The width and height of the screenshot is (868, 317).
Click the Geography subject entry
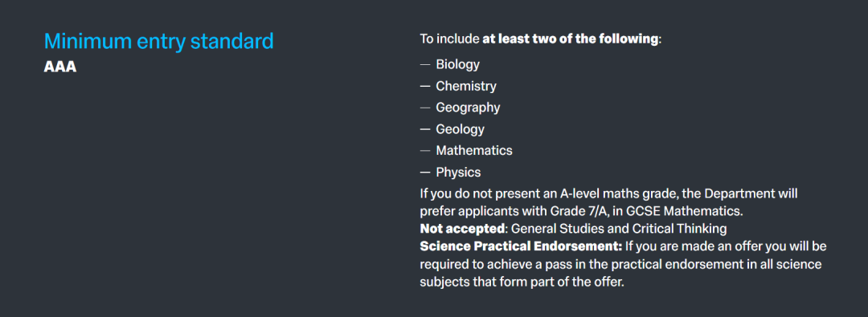click(468, 108)
